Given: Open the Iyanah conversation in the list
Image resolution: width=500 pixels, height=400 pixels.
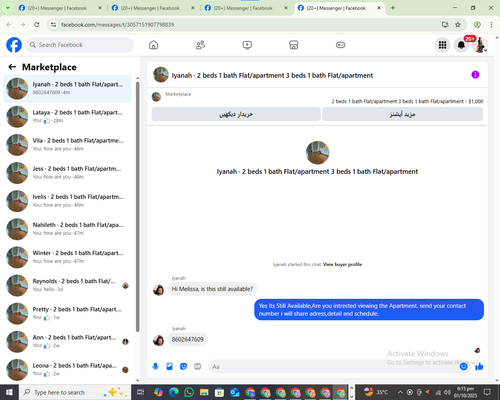Looking at the screenshot, I should [67, 88].
